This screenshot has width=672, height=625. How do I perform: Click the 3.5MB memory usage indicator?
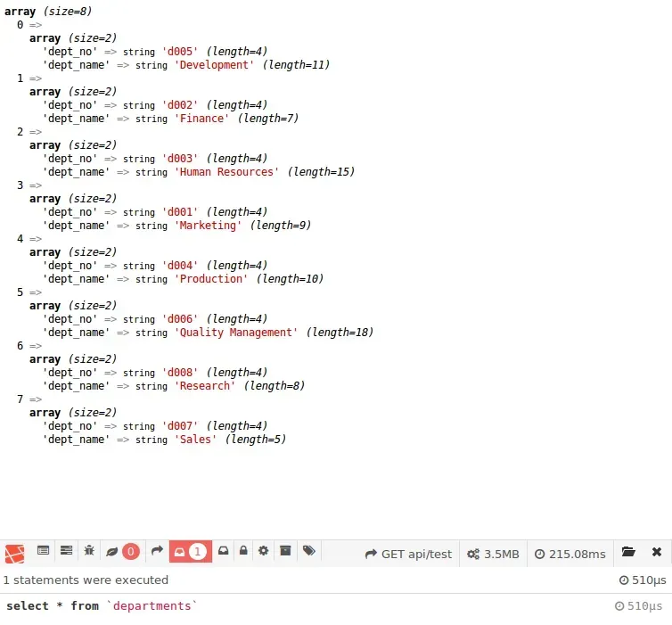pos(493,555)
